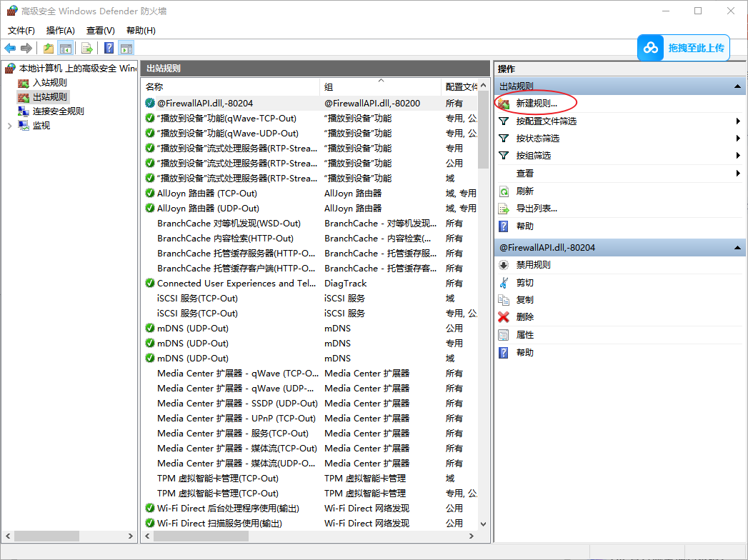Toggle the Show/Hide console tree toolbar icon

pos(65,48)
